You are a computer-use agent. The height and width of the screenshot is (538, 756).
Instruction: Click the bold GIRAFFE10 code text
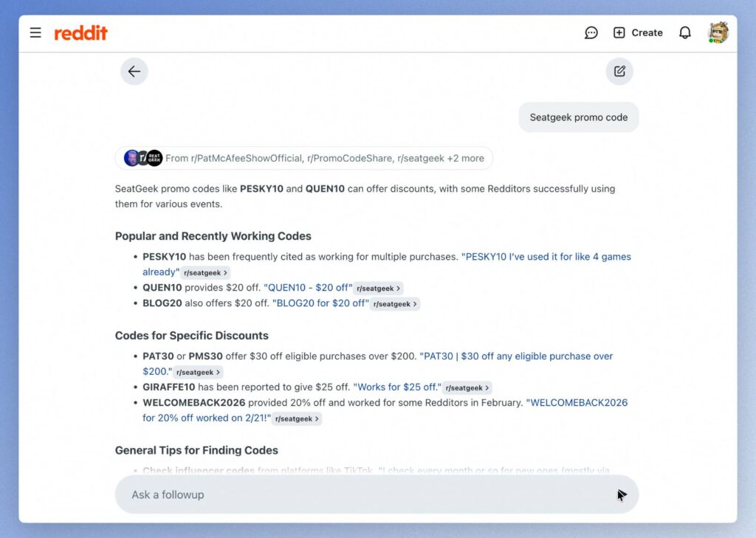(169, 387)
